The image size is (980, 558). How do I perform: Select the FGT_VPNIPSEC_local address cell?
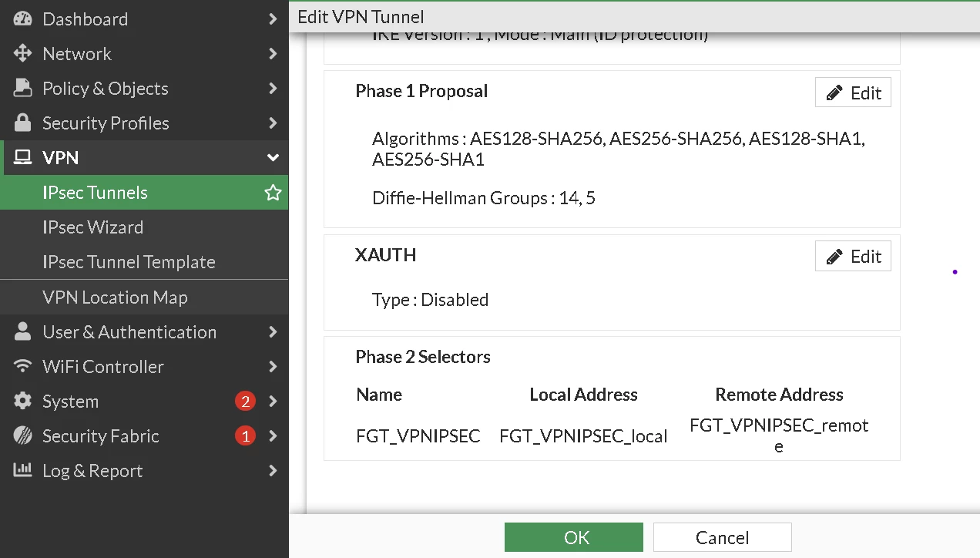584,436
